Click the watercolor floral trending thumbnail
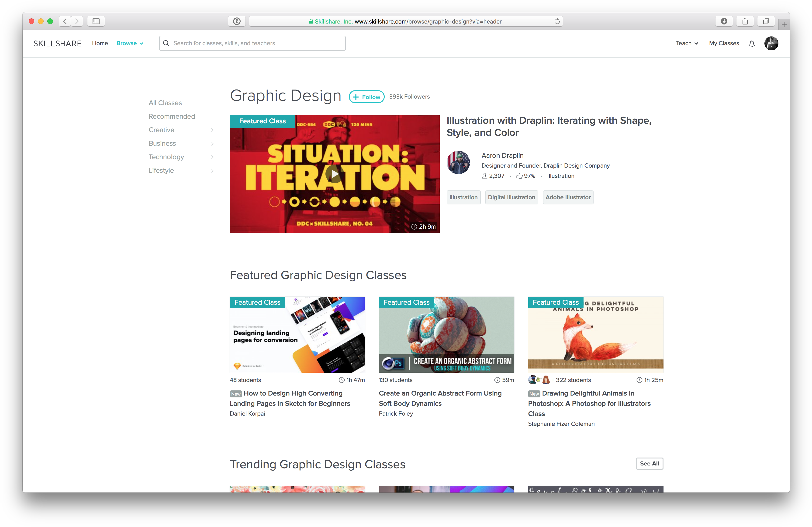 click(297, 489)
